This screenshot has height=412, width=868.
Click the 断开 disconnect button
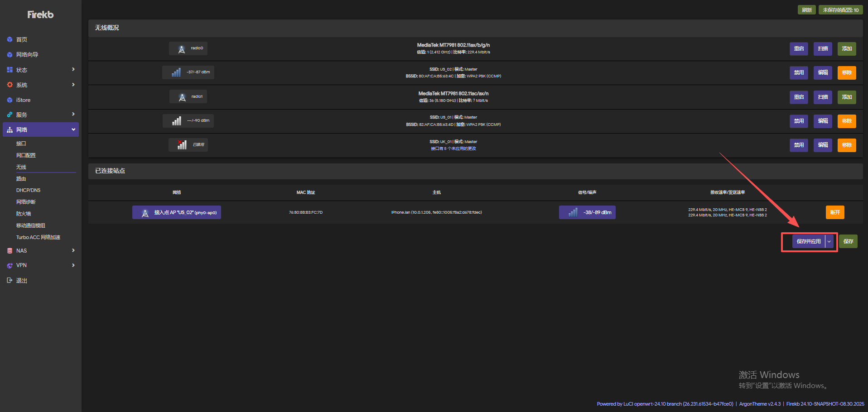pyautogui.click(x=834, y=212)
